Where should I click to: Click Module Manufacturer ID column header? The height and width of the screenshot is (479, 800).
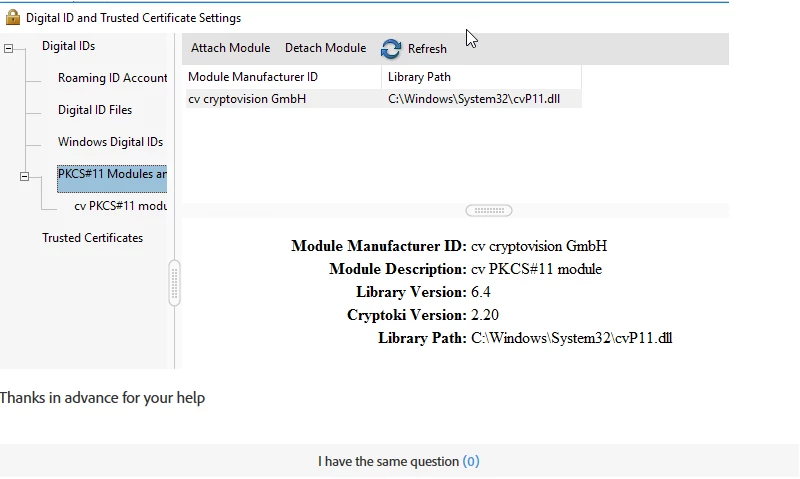click(x=282, y=77)
